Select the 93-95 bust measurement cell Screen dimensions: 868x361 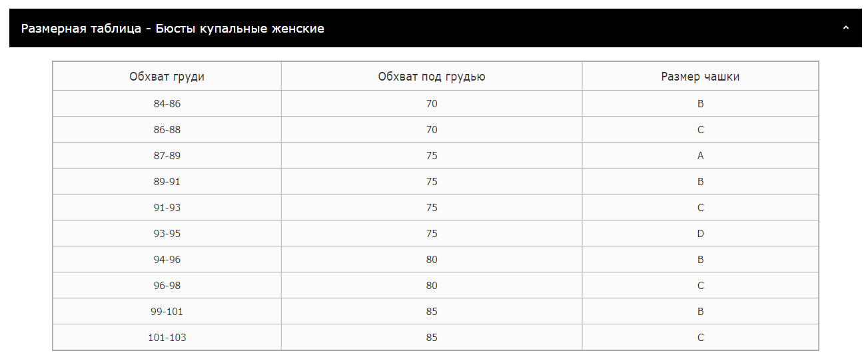coord(167,234)
